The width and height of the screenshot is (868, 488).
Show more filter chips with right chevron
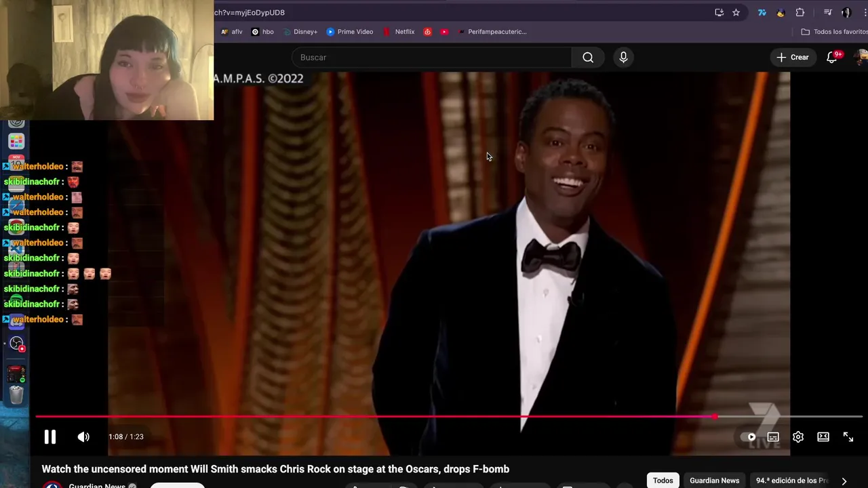point(844,481)
